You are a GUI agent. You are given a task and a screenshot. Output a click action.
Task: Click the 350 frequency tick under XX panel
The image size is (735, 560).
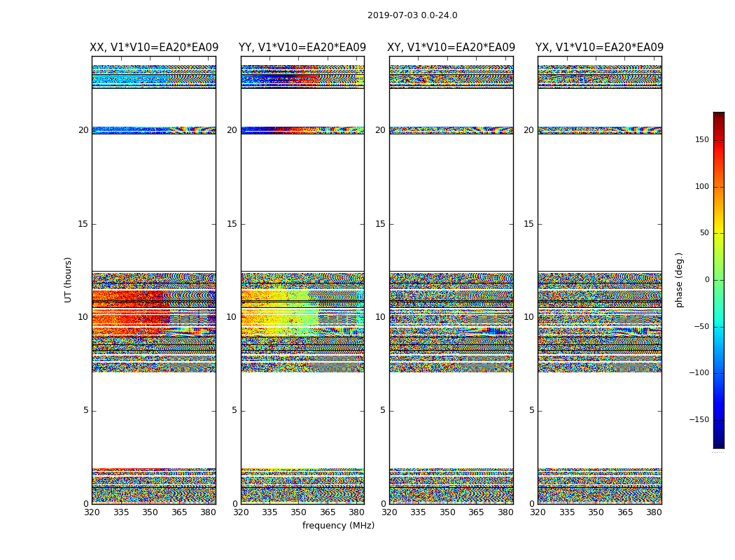pyautogui.click(x=150, y=512)
